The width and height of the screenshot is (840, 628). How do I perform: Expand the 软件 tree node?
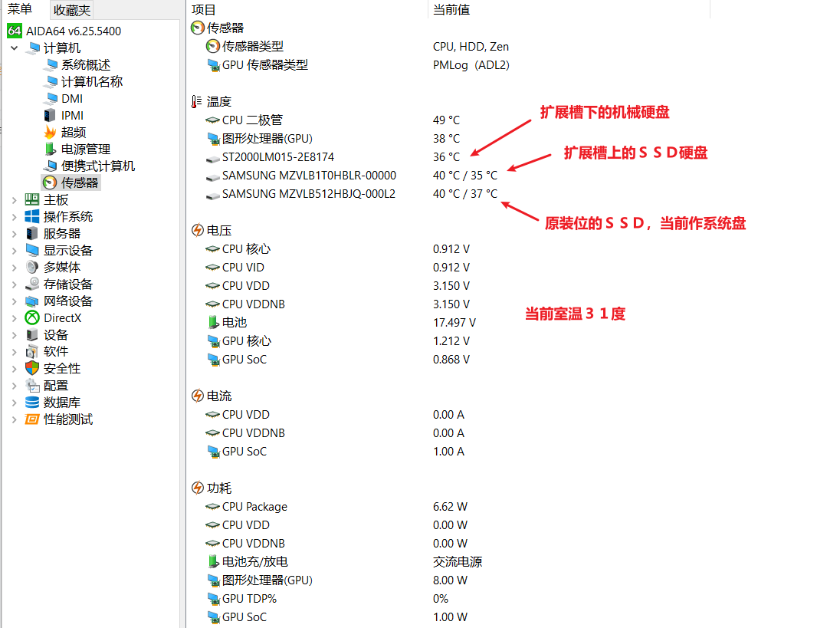point(15,351)
